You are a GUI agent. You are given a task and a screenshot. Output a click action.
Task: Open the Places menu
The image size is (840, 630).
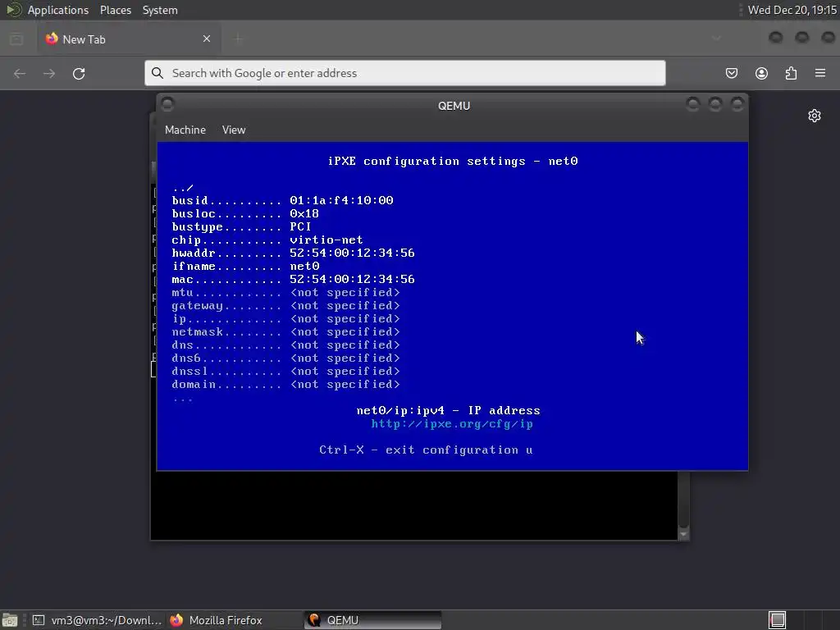116,10
